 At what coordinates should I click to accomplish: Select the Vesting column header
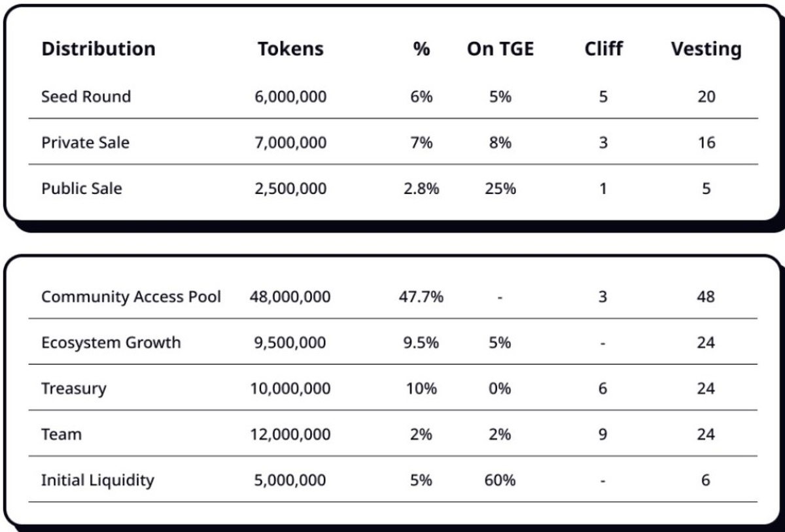point(706,49)
